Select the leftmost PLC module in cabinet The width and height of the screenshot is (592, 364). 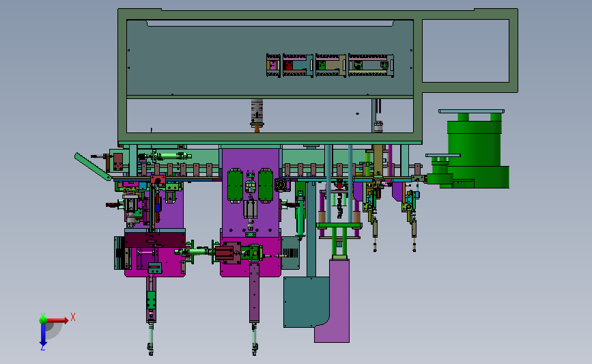click(273, 66)
